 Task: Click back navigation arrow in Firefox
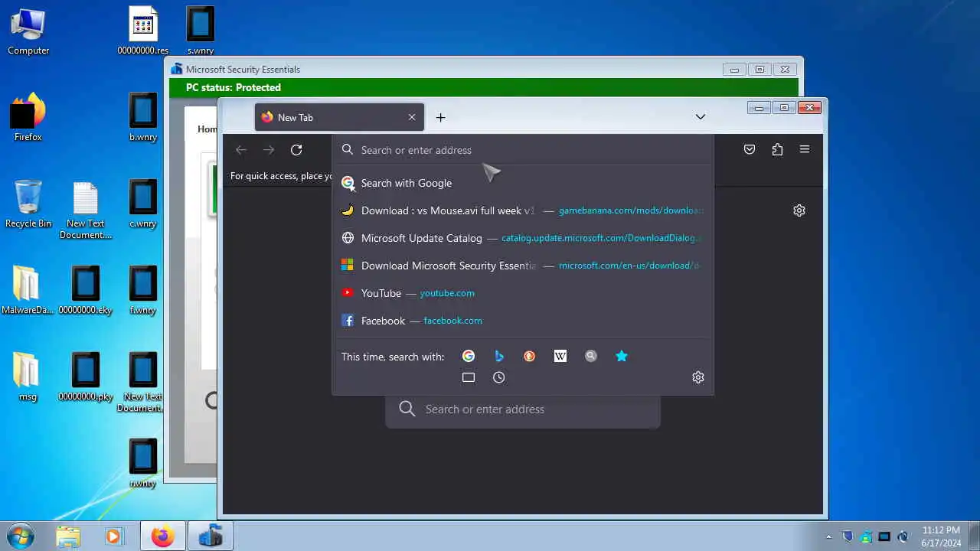pyautogui.click(x=241, y=150)
